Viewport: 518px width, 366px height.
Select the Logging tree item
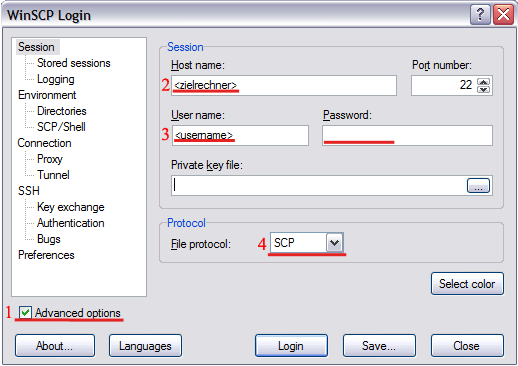pos(56,79)
